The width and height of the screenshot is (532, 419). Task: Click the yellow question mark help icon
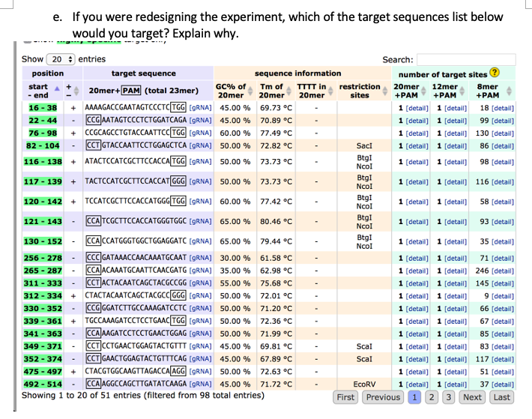(x=495, y=72)
